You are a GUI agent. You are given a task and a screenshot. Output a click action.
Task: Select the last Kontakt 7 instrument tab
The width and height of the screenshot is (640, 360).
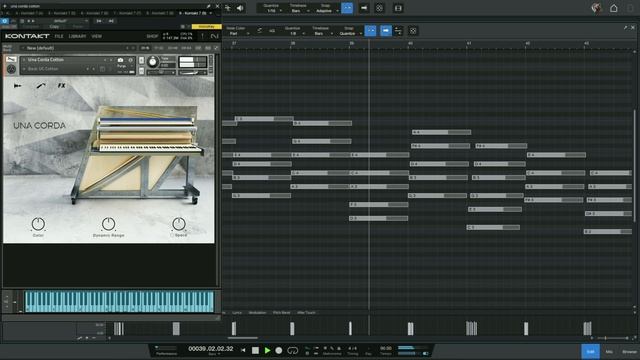point(195,13)
